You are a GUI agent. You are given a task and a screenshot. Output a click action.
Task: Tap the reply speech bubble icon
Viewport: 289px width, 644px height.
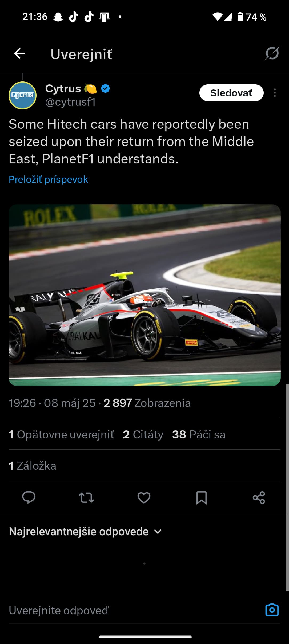(29, 497)
